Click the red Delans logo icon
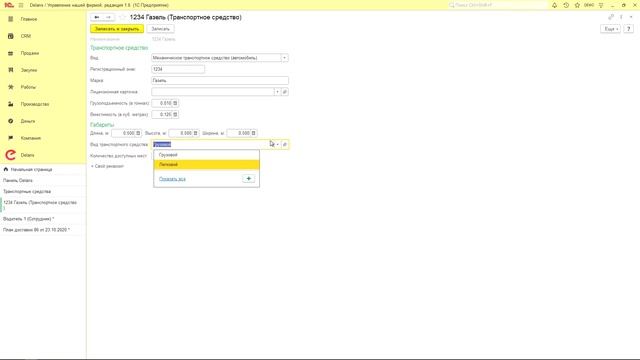This screenshot has width=640, height=360. click(11, 155)
